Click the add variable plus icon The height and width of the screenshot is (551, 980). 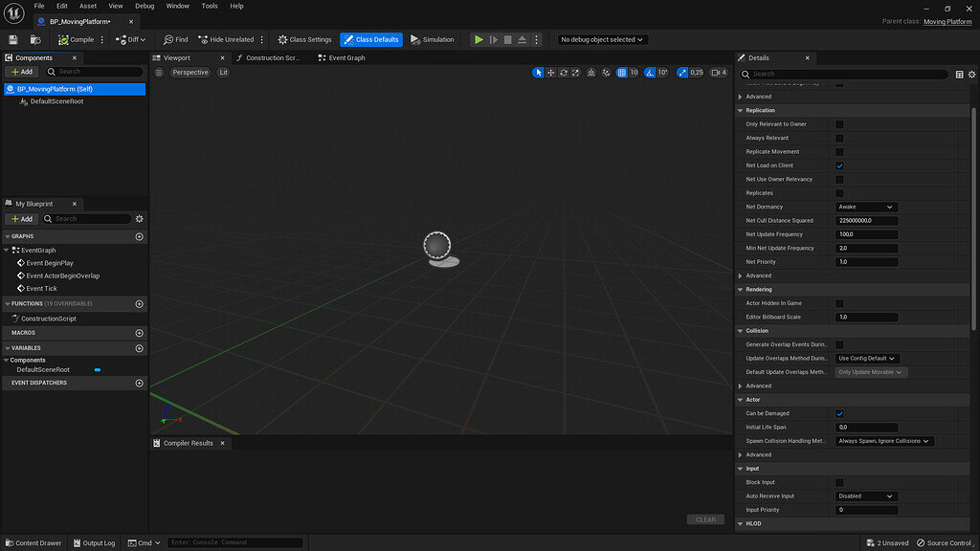(x=140, y=348)
